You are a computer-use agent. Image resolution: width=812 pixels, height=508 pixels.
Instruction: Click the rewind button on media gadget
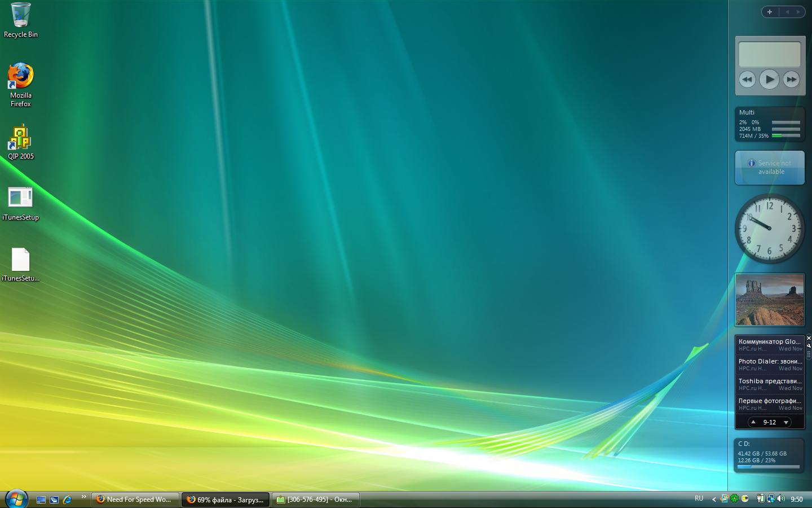[747, 80]
